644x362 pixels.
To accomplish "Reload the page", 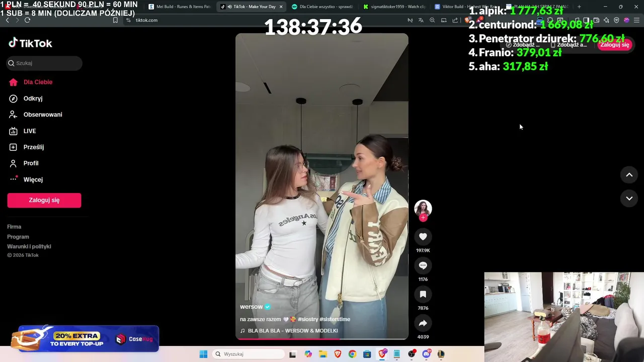I will [x=27, y=20].
